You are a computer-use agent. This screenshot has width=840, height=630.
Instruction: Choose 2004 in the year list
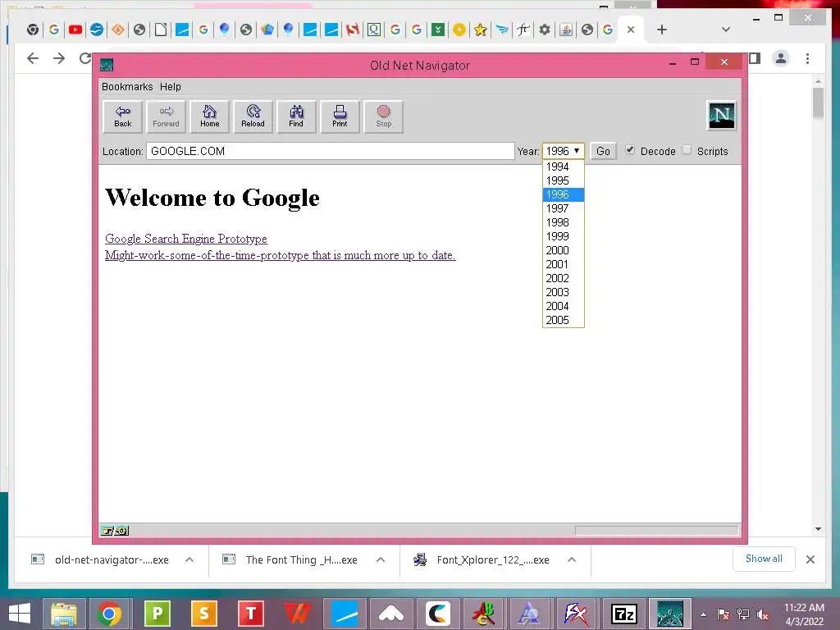click(563, 306)
